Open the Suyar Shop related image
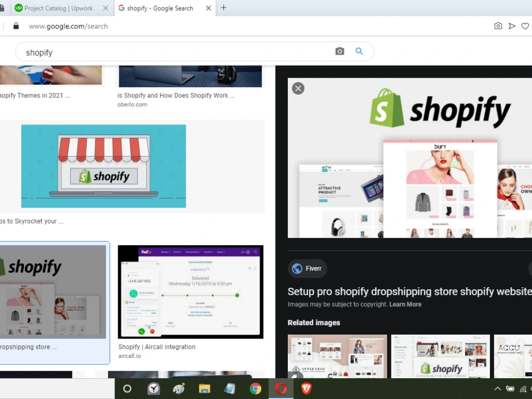532x399 pixels. [x=337, y=356]
